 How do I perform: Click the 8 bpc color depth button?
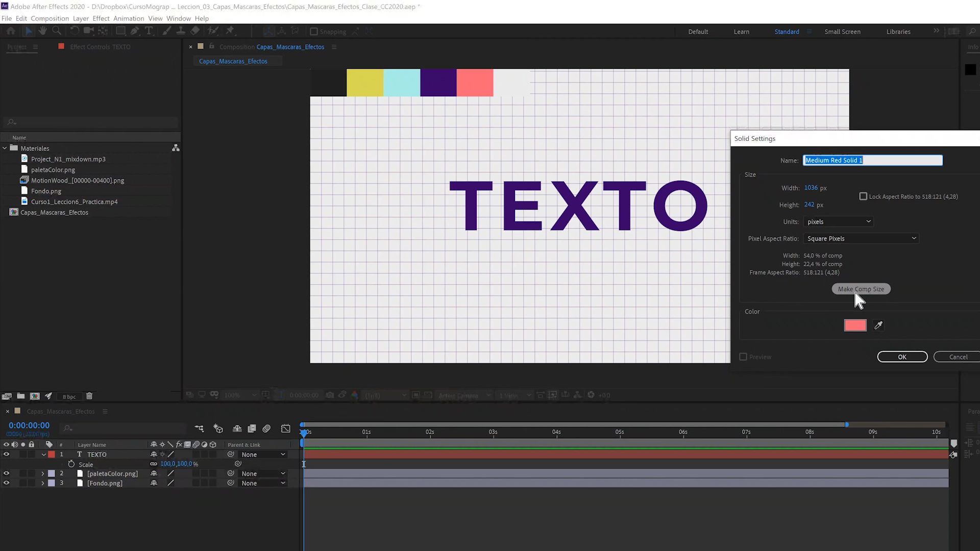[69, 397]
